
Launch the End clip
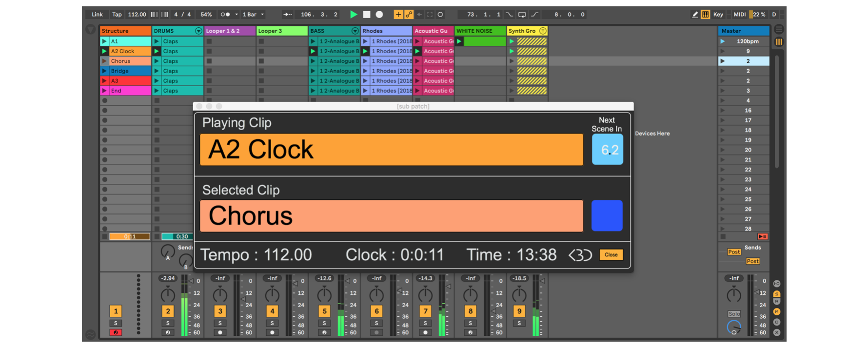pyautogui.click(x=104, y=91)
